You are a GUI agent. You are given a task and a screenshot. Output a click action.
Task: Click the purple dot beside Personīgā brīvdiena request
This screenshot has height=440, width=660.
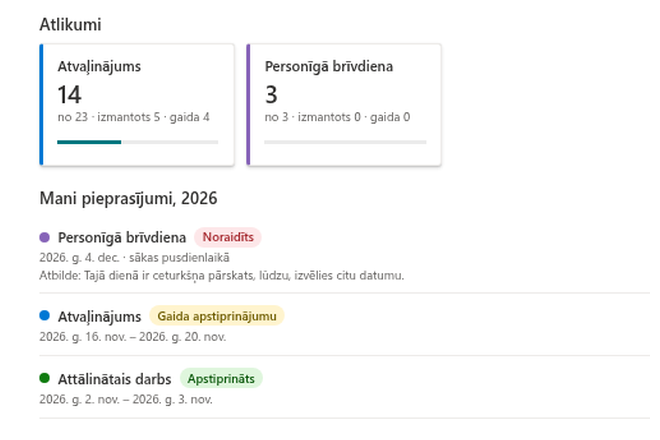(45, 237)
